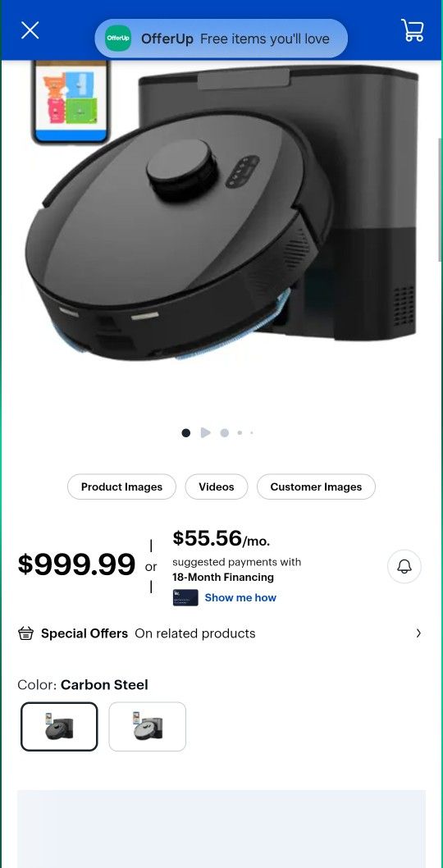Choose the Carbon Steel color swatch
Viewport: 443px width, 868px height.
pos(59,726)
